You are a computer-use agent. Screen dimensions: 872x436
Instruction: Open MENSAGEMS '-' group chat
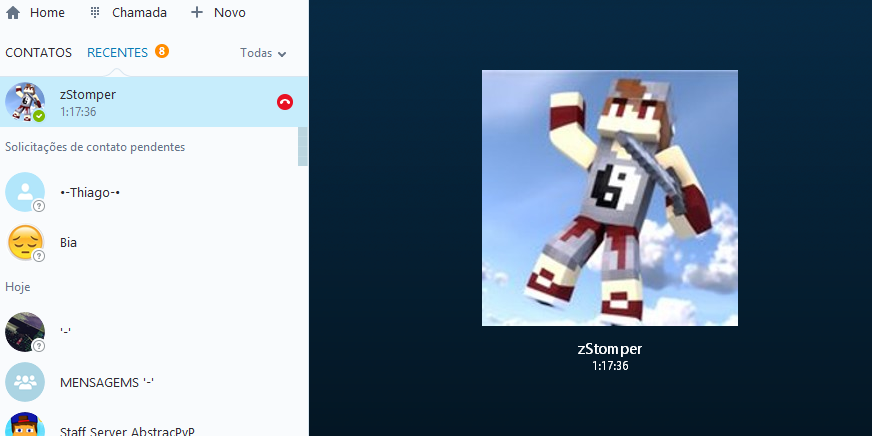(x=154, y=382)
